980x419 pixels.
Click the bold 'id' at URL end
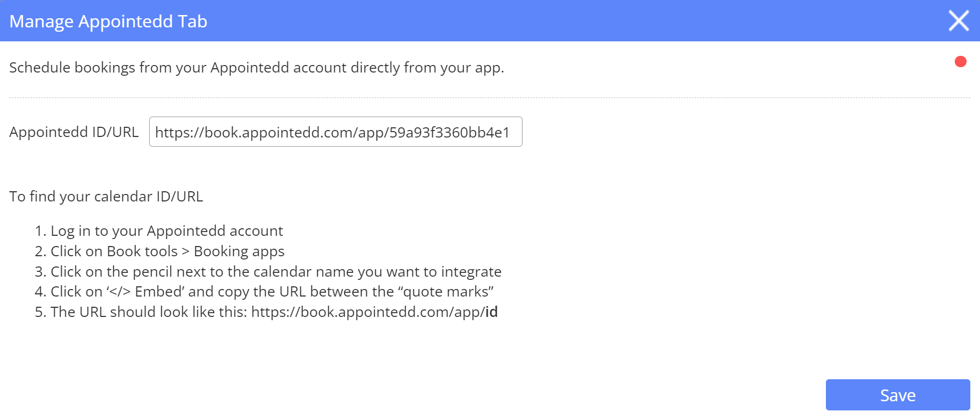click(491, 312)
